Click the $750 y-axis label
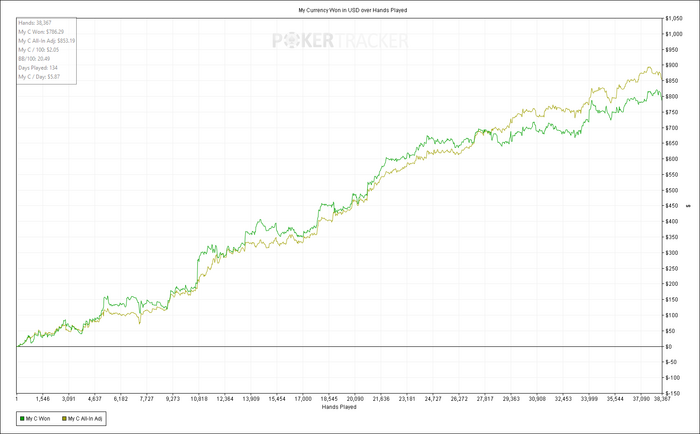 click(x=671, y=112)
